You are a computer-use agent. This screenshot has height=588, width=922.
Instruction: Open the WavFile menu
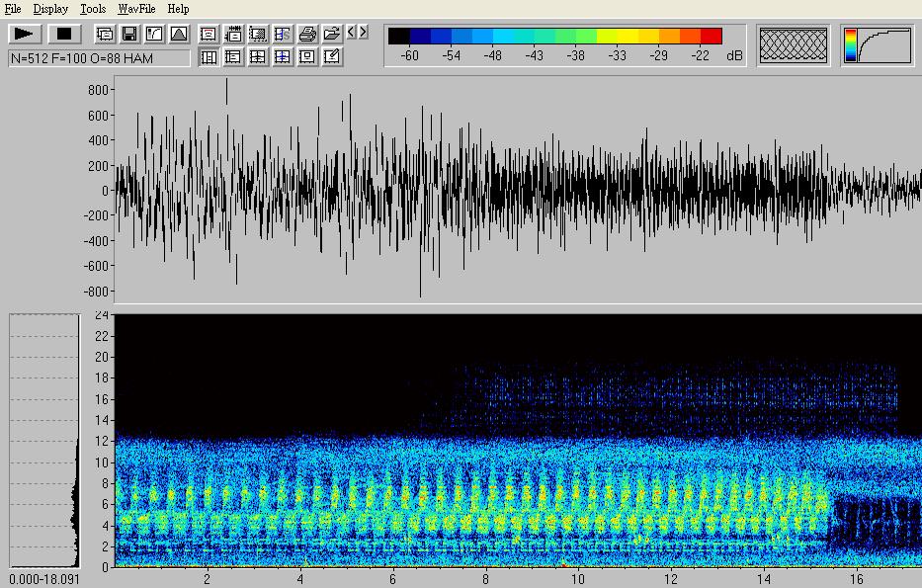click(136, 9)
